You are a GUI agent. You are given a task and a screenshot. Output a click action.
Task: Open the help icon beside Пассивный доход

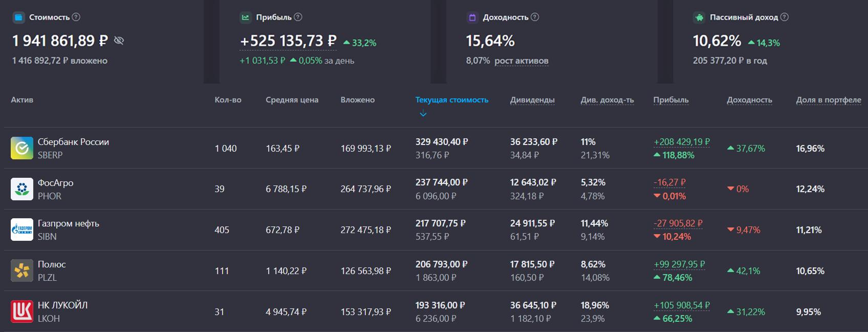coord(784,17)
